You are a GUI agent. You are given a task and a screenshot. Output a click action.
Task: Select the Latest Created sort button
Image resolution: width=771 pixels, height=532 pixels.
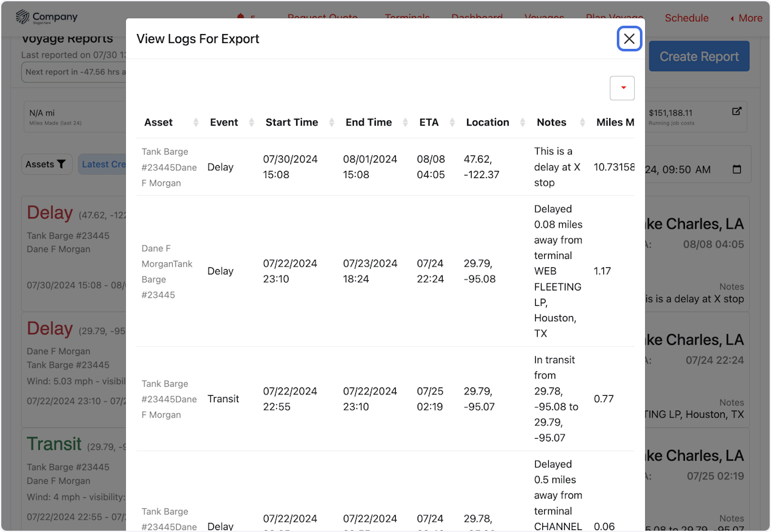pyautogui.click(x=103, y=164)
